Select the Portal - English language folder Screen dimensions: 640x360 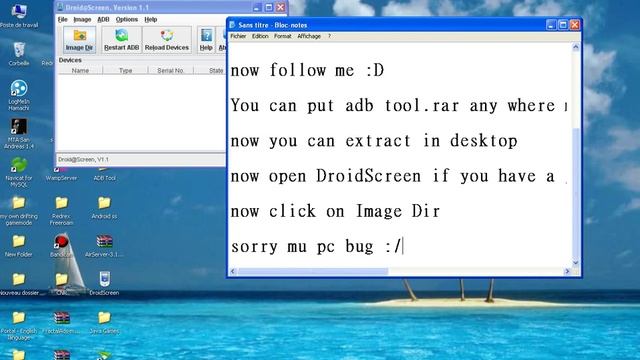pyautogui.click(x=19, y=326)
